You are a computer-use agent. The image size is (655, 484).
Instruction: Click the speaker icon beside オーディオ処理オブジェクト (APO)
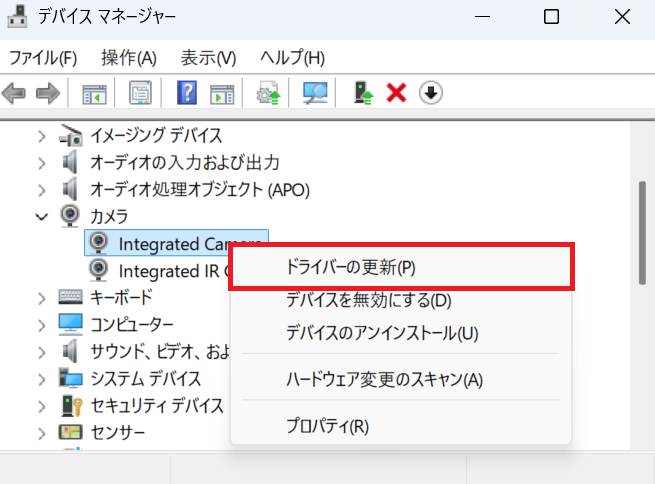pyautogui.click(x=70, y=189)
